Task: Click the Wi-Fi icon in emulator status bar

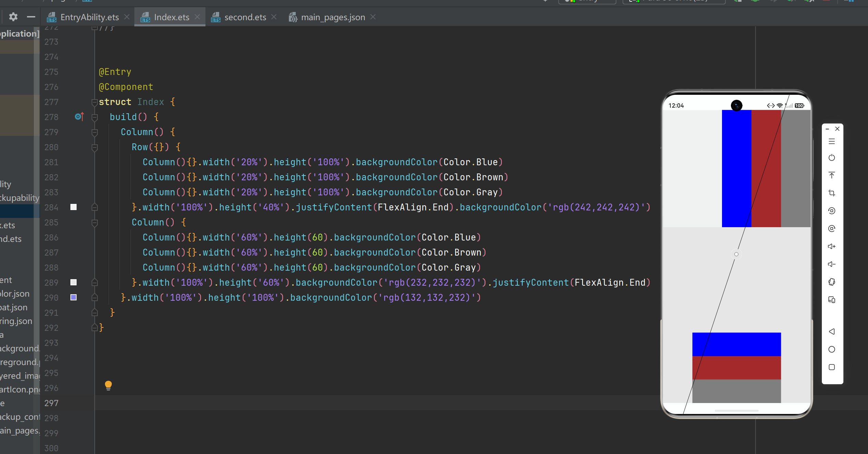Action: 780,105
